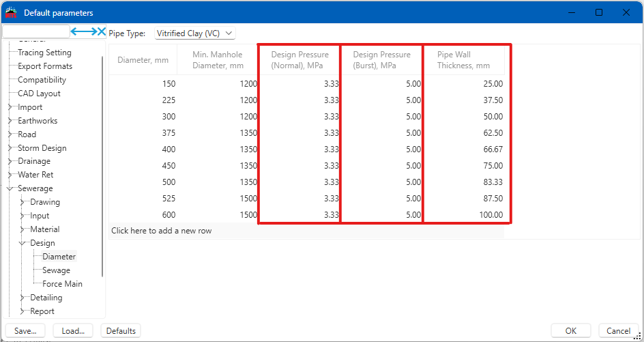Image resolution: width=644 pixels, height=342 pixels.
Task: Click the Load... button
Action: point(72,331)
